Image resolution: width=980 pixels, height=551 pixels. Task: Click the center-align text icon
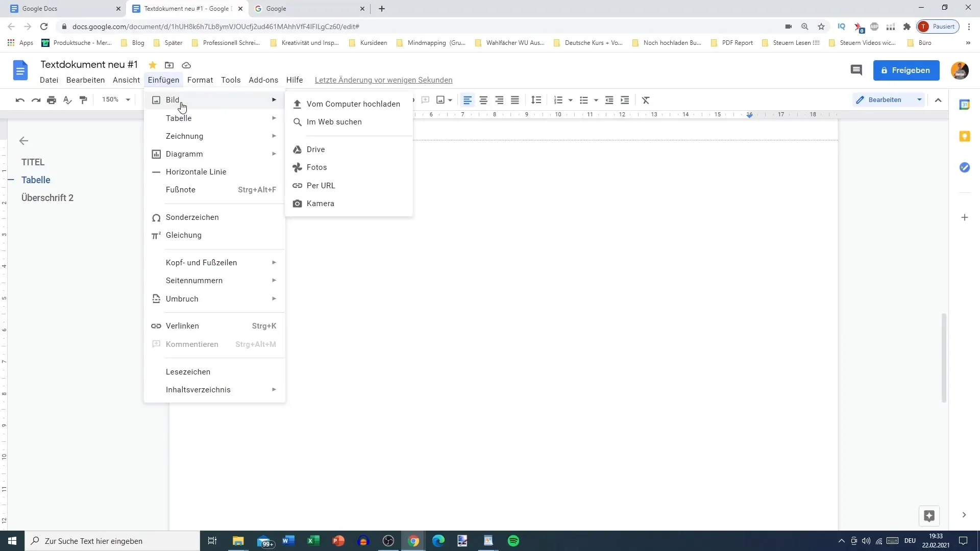[483, 99]
